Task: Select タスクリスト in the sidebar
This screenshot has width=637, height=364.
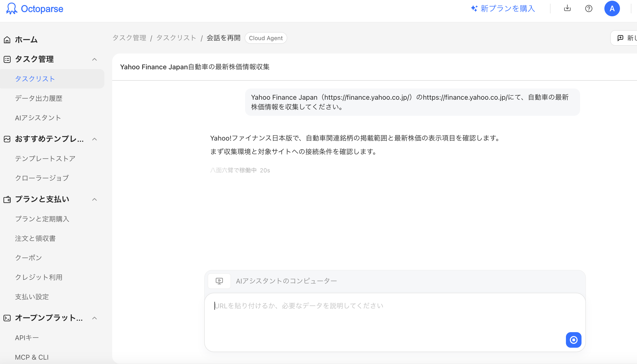Action: tap(52, 79)
